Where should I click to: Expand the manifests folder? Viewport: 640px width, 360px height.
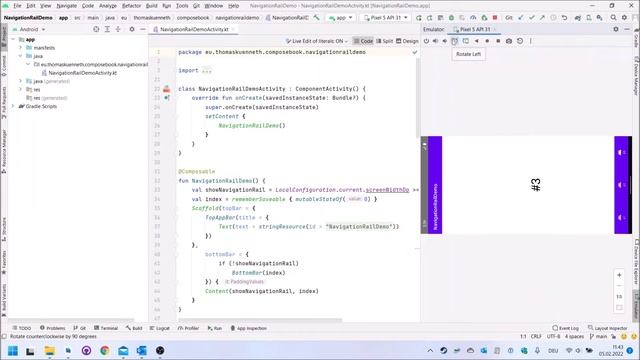pos(20,48)
